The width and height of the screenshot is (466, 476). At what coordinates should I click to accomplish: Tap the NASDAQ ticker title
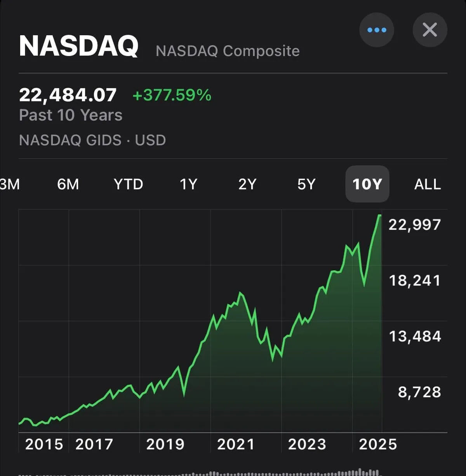click(79, 46)
